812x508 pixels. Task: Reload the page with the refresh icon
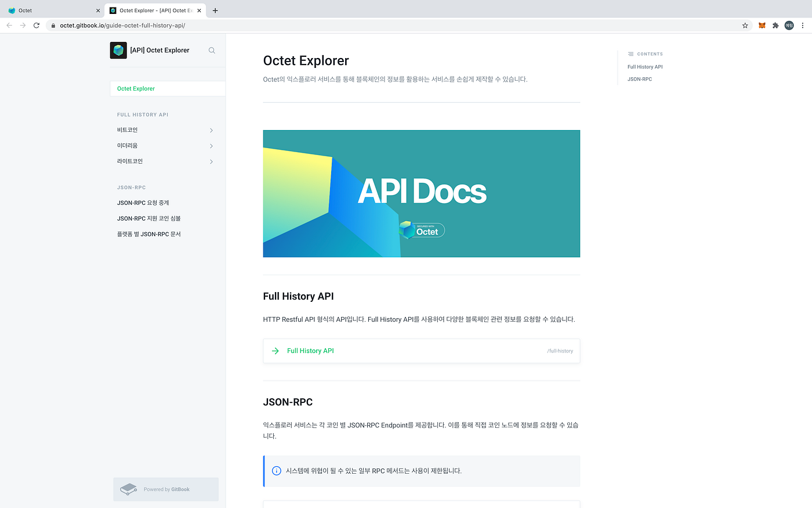tap(37, 26)
